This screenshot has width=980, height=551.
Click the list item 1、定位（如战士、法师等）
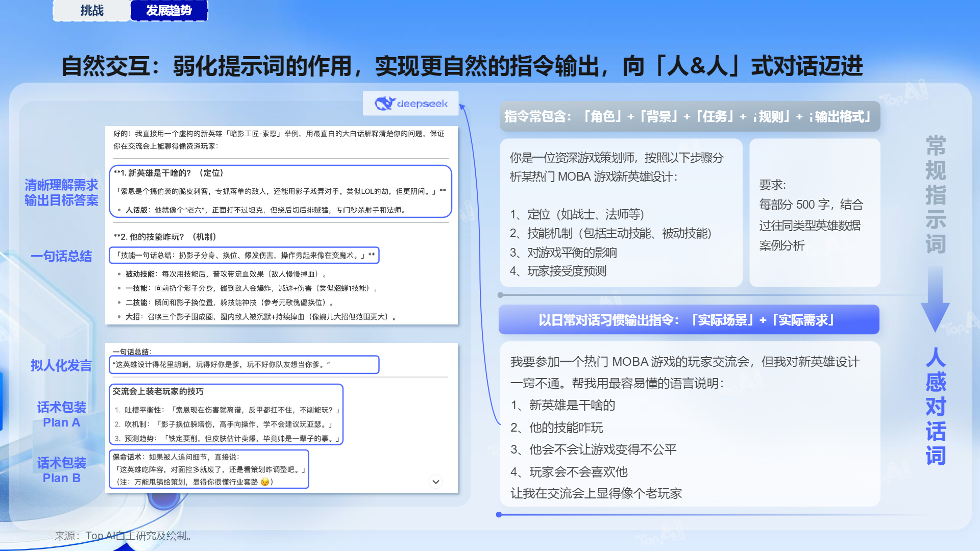577,214
